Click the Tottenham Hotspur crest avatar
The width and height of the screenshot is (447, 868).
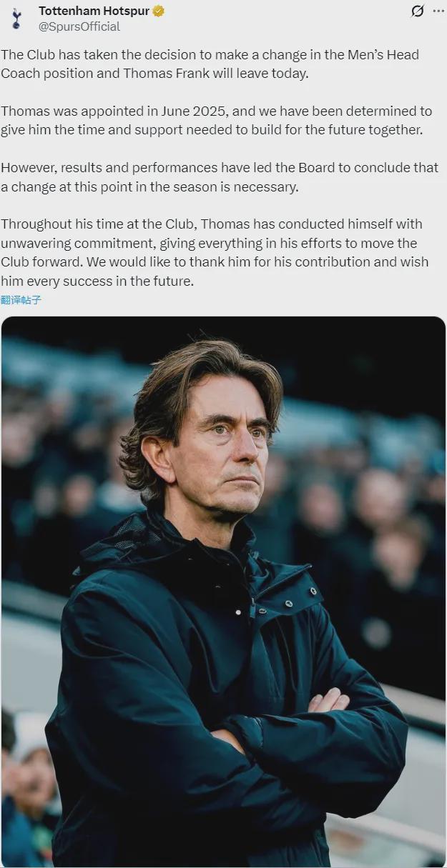16,18
